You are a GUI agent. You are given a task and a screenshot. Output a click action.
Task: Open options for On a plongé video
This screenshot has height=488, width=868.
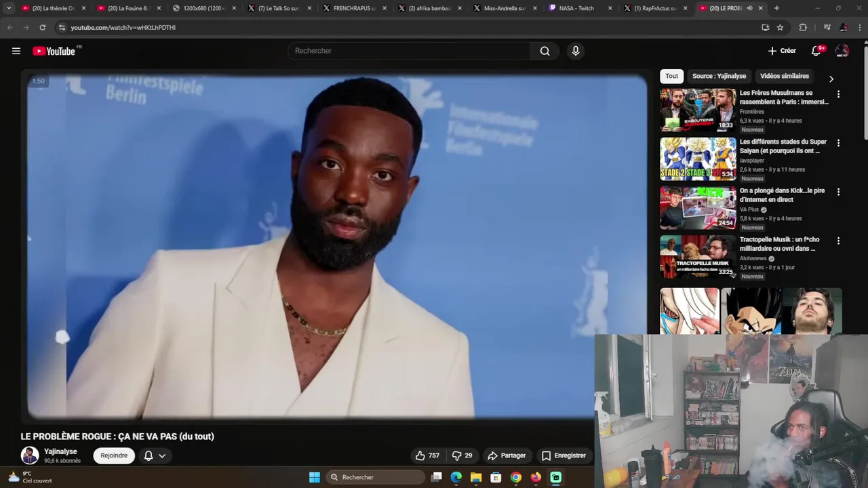(x=838, y=192)
